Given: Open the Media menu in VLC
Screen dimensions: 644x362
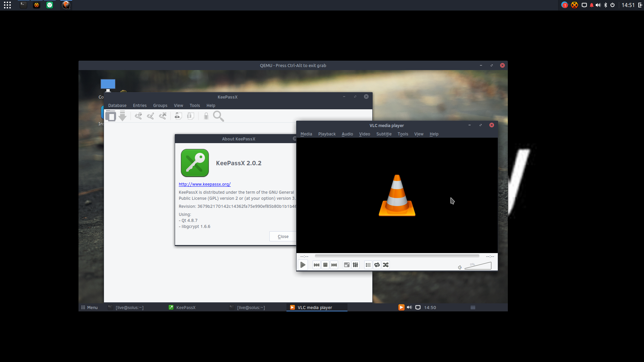Looking at the screenshot, I should (306, 134).
